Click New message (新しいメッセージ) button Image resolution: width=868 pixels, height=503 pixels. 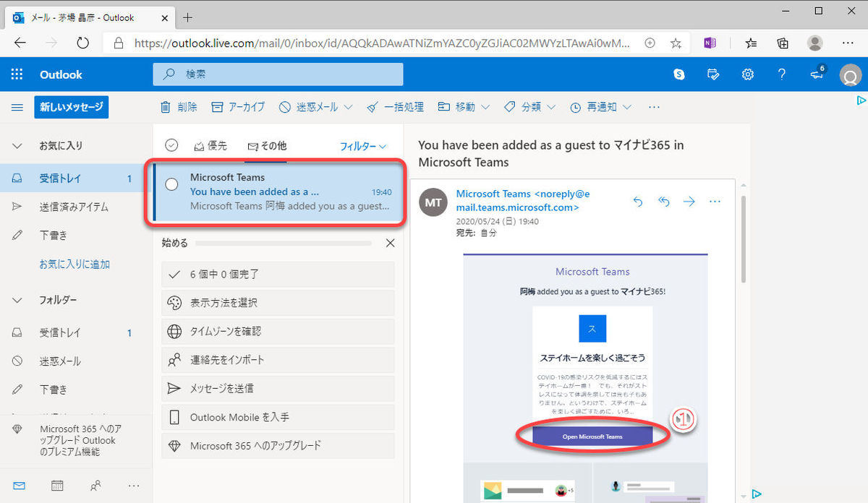click(x=71, y=107)
